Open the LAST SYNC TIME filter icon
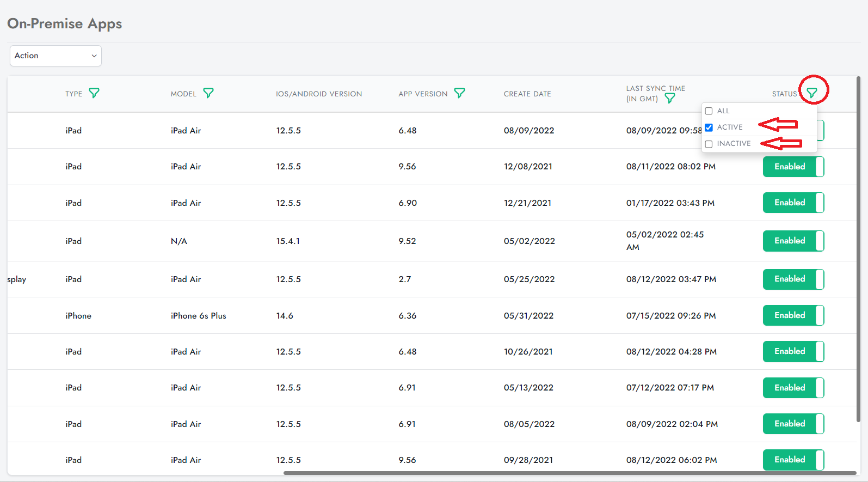 (670, 99)
